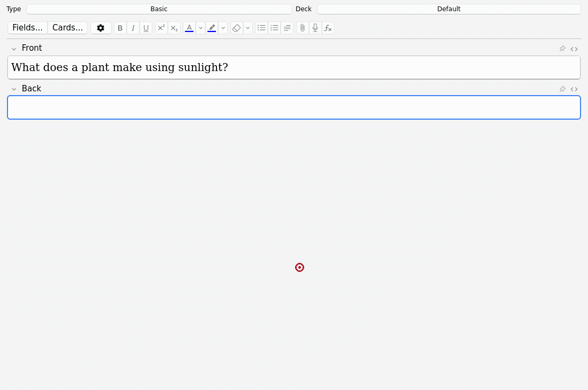Insert an unordered bullet list
The height and width of the screenshot is (390, 588).
point(261,28)
